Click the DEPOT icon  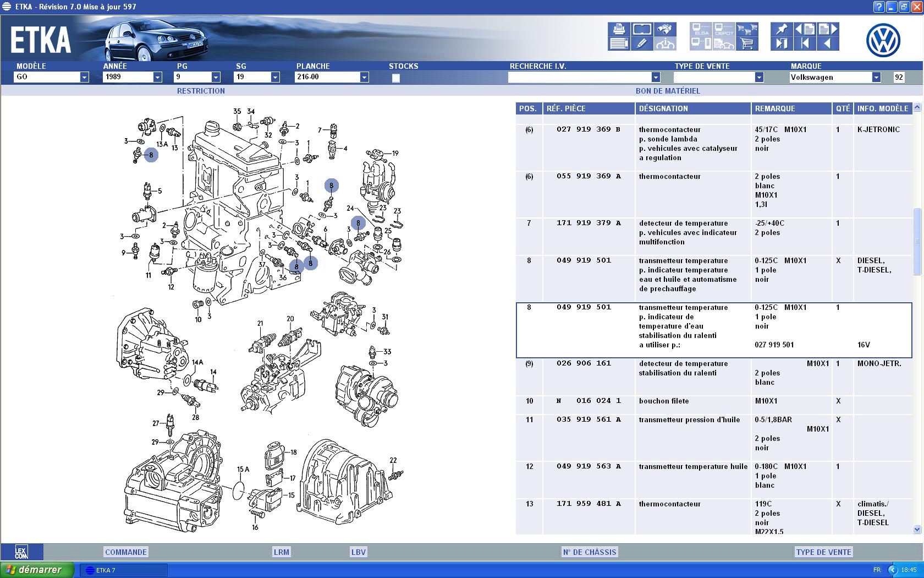(x=724, y=29)
